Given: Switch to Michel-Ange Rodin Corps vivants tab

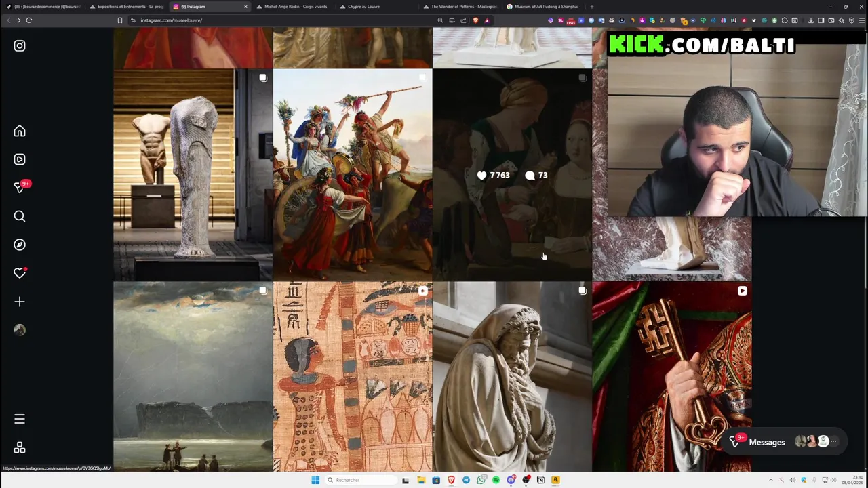Looking at the screenshot, I should [x=295, y=7].
